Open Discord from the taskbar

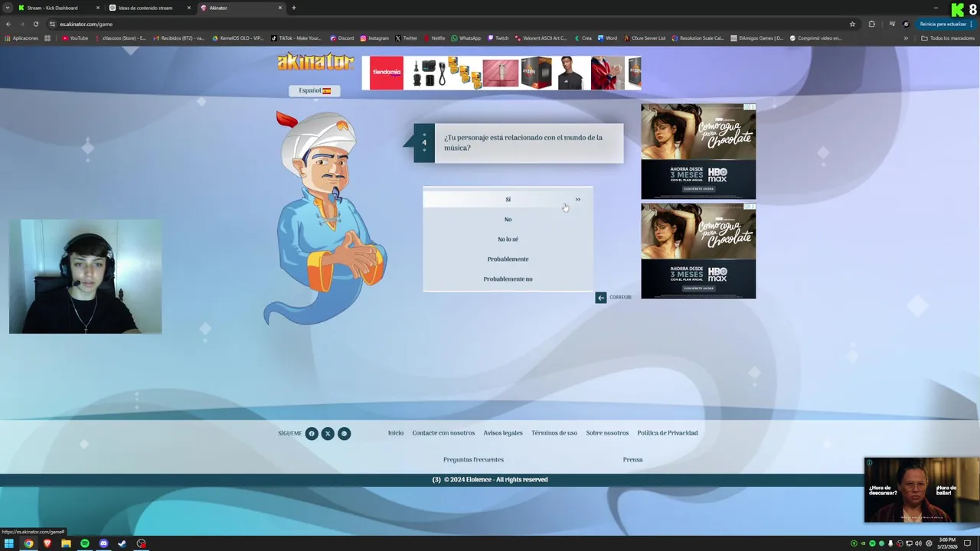pyautogui.click(x=103, y=543)
